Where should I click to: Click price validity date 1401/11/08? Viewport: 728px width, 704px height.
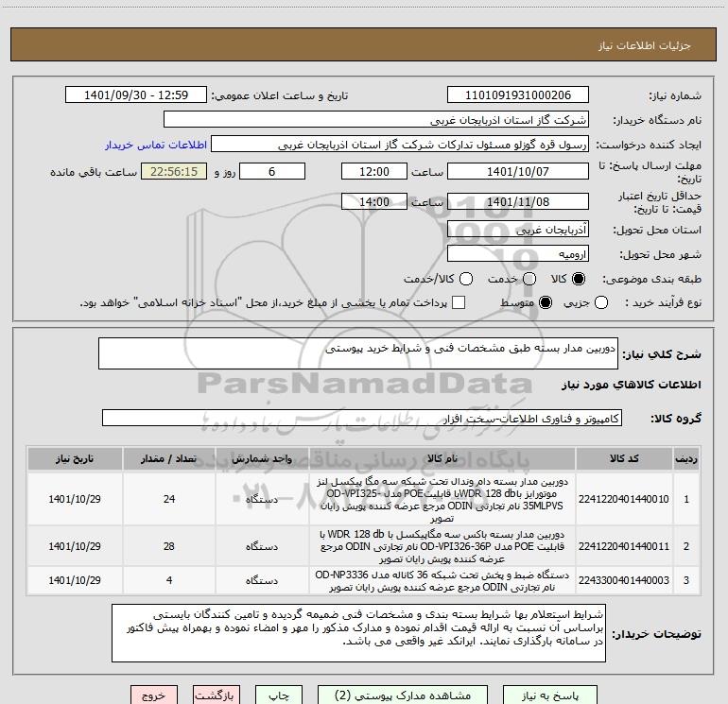click(x=518, y=202)
